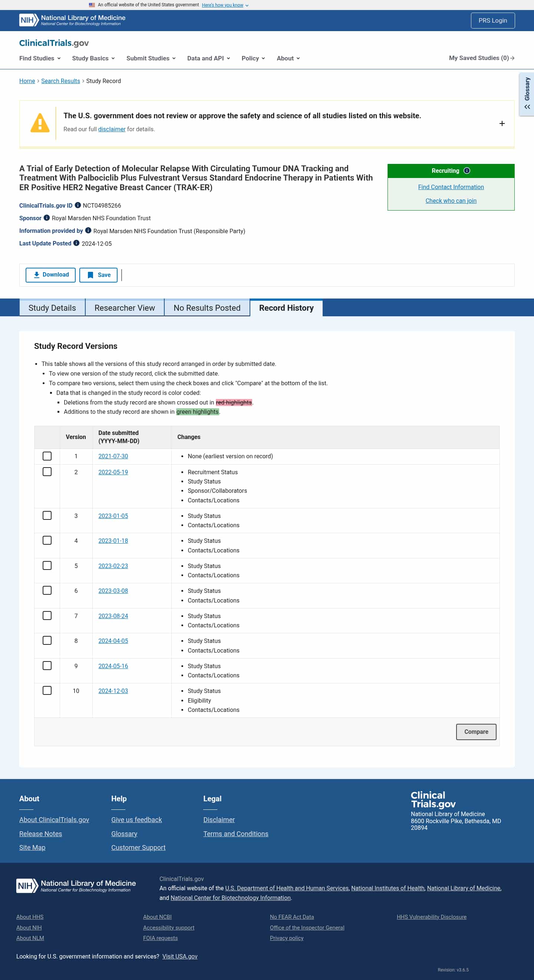The height and width of the screenshot is (980, 534).
Task: Open Customer Support footer link
Action: point(138,848)
